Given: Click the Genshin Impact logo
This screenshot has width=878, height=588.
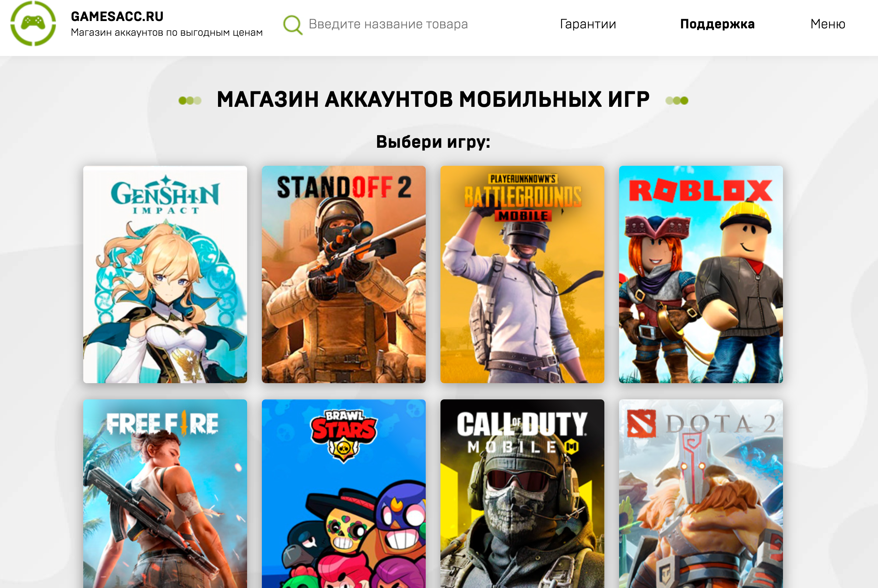Looking at the screenshot, I should coord(165,195).
